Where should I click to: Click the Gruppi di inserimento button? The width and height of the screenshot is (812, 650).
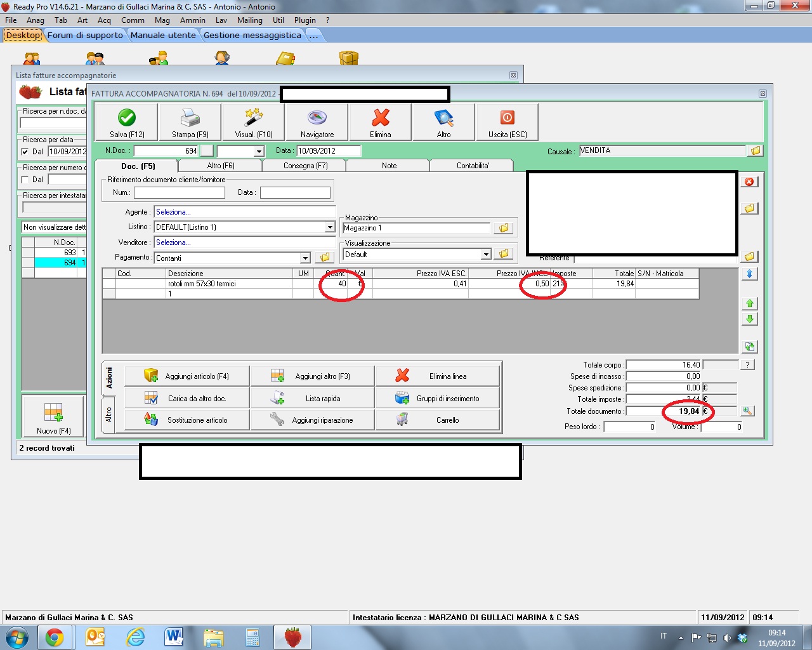click(x=438, y=398)
